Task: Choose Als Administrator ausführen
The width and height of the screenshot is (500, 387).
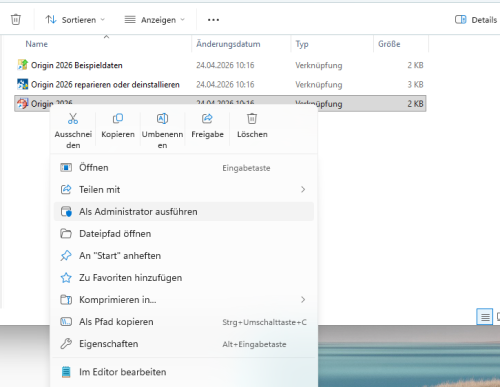Action: (x=184, y=212)
